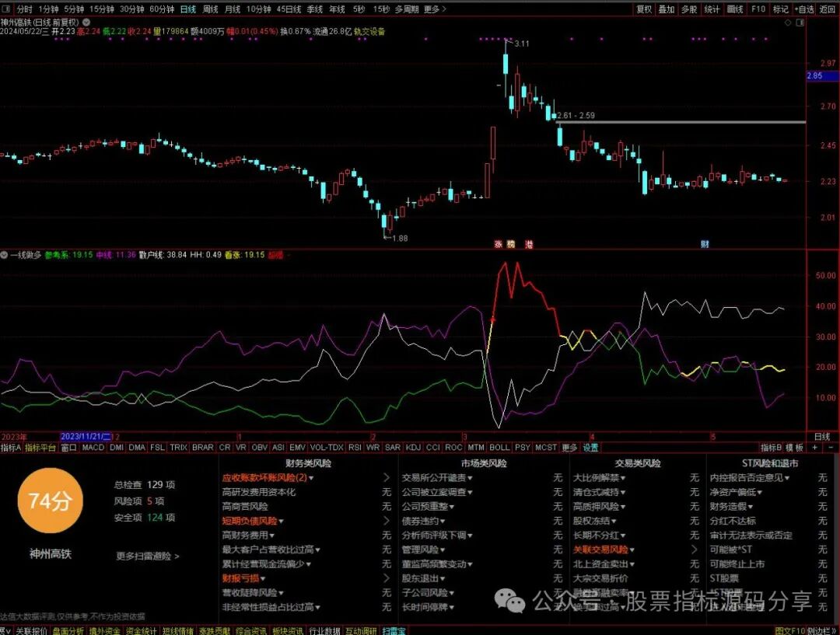The image size is (840, 635).
Task: Click 设置 in the indicator bar
Action: coord(590,447)
